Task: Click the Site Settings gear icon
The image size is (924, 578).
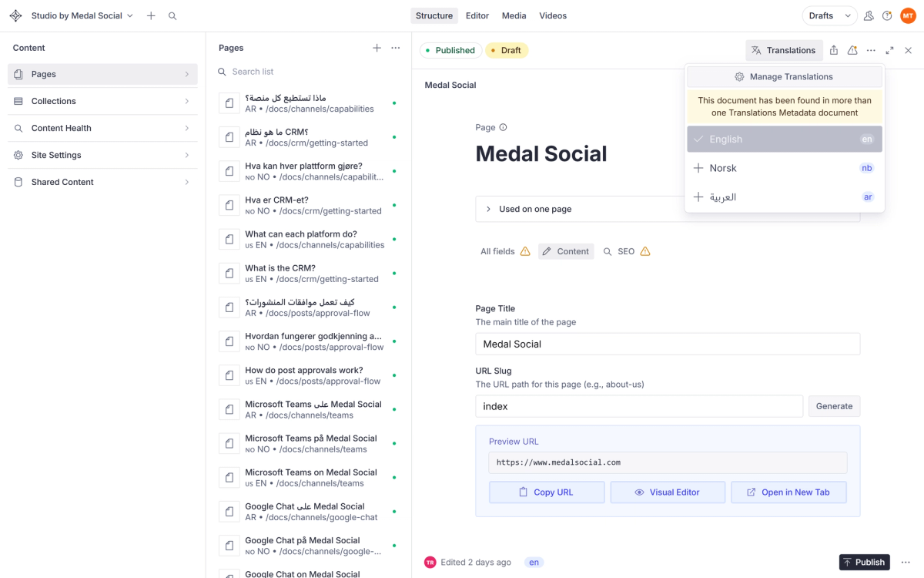Action: 18,155
